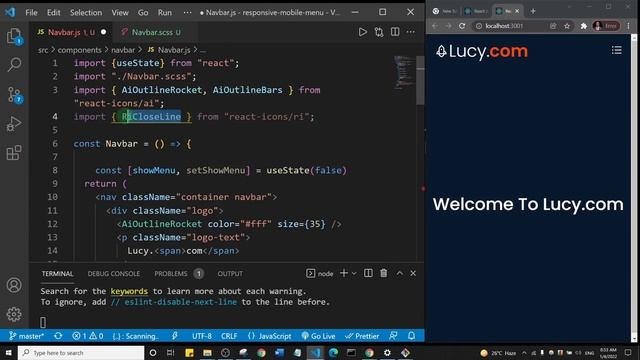Add a new terminal with plus icon

point(344,273)
